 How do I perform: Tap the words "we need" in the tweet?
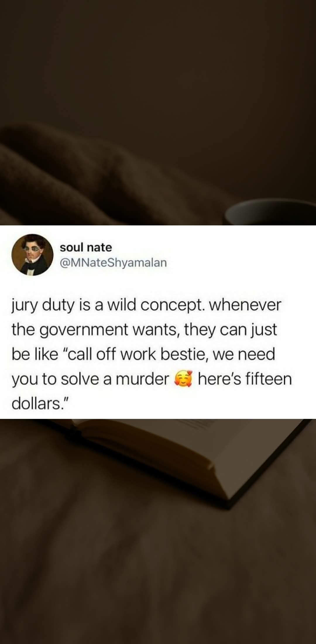pyautogui.click(x=244, y=354)
